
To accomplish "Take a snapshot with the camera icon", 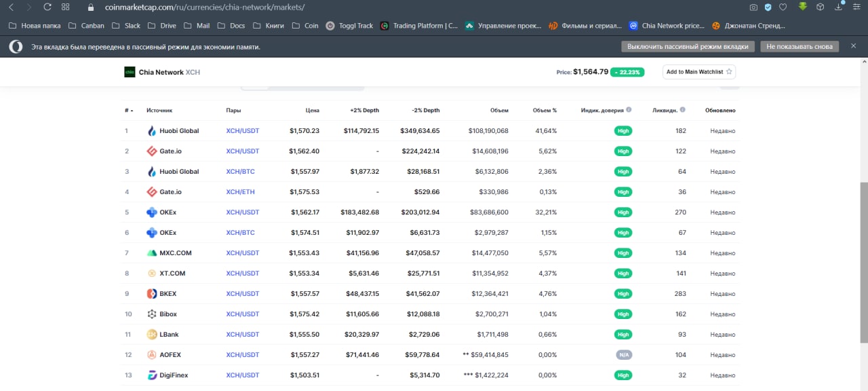I will pyautogui.click(x=753, y=7).
